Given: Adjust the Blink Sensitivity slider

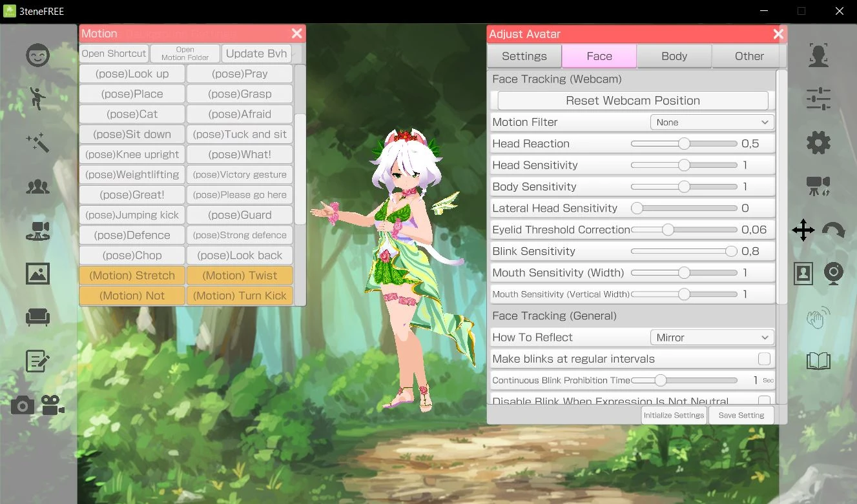Looking at the screenshot, I should (x=684, y=251).
